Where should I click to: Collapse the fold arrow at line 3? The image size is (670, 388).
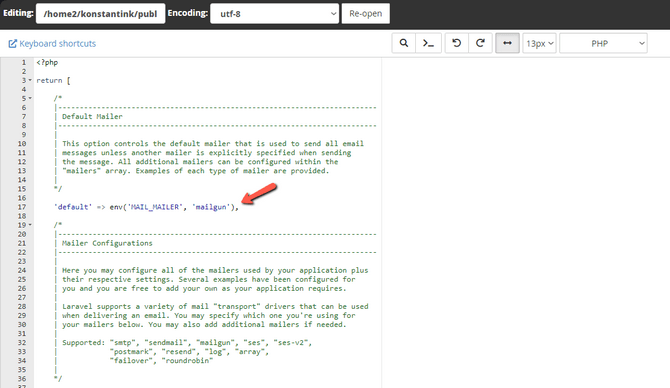point(30,80)
